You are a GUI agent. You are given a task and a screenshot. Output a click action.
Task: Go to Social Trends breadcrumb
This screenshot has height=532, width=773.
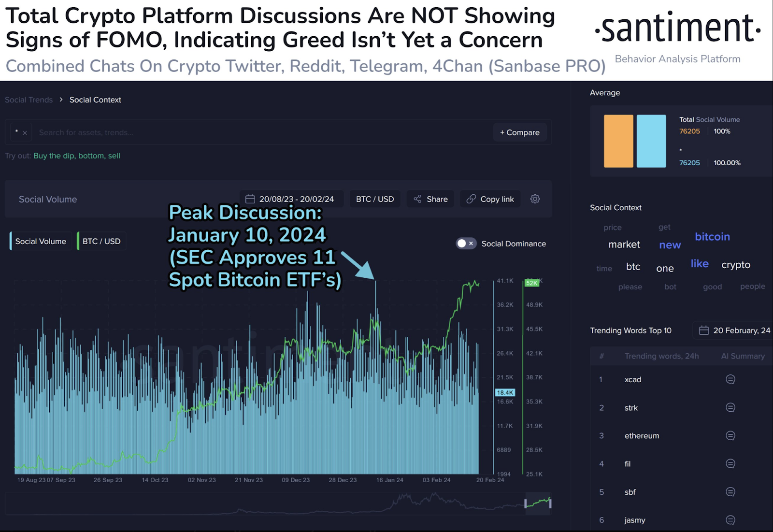coord(29,100)
